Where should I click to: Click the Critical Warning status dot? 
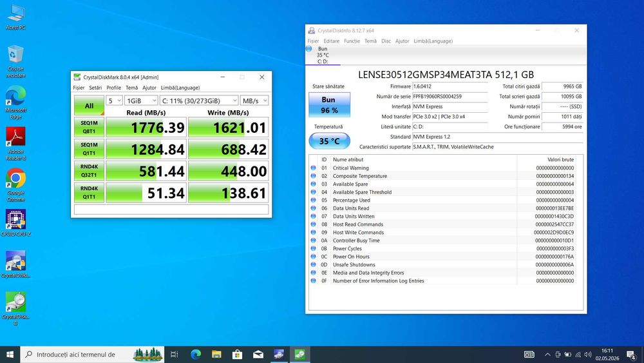coord(314,168)
